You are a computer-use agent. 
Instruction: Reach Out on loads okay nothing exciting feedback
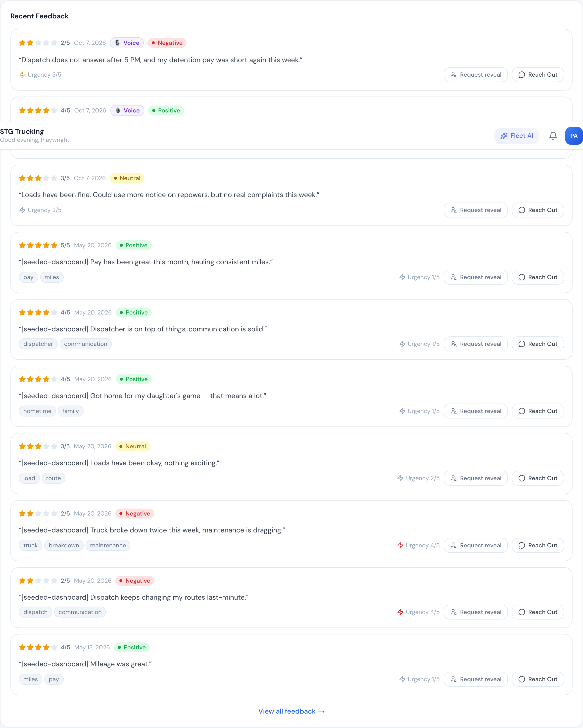538,478
